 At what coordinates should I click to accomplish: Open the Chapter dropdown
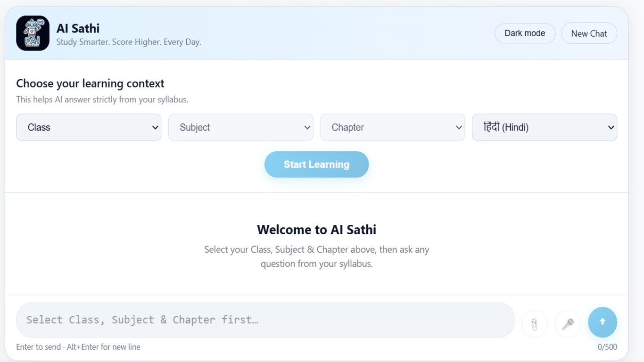(x=392, y=127)
